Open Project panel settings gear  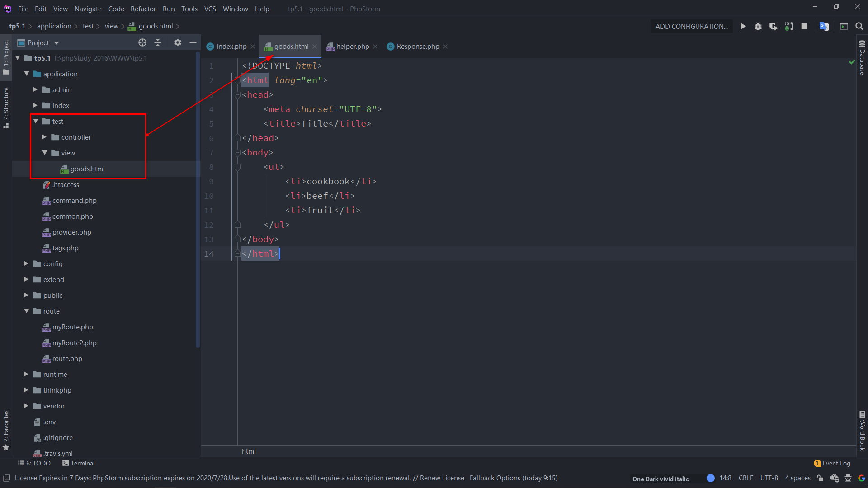[x=178, y=42]
